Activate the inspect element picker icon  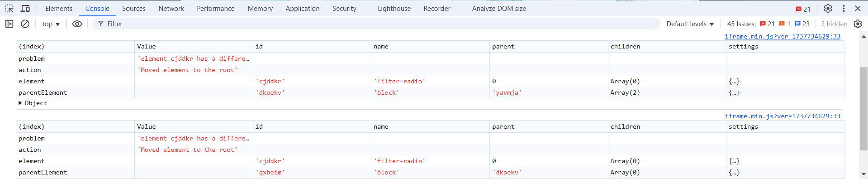pyautogui.click(x=9, y=9)
